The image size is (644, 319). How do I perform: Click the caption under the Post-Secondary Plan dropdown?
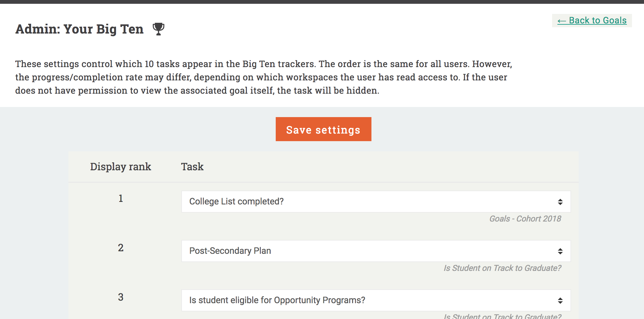(502, 268)
